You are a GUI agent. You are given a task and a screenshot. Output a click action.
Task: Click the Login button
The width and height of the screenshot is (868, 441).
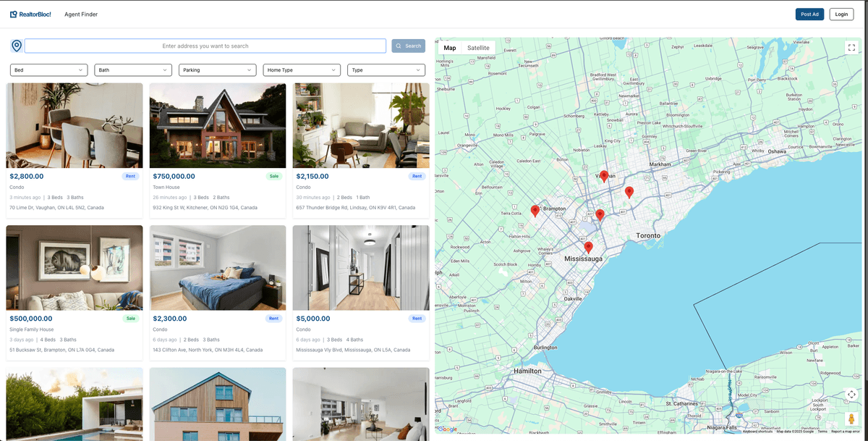[x=841, y=14]
